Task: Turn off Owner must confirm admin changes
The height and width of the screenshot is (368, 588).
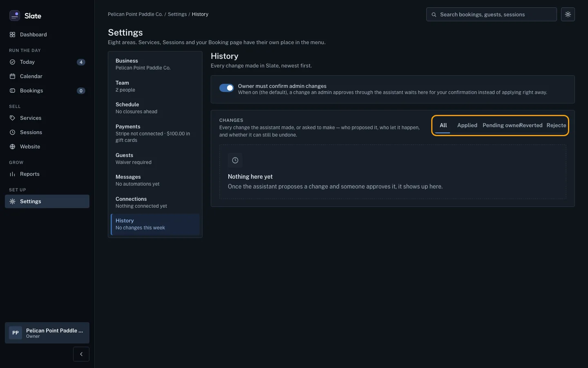Action: [x=227, y=88]
